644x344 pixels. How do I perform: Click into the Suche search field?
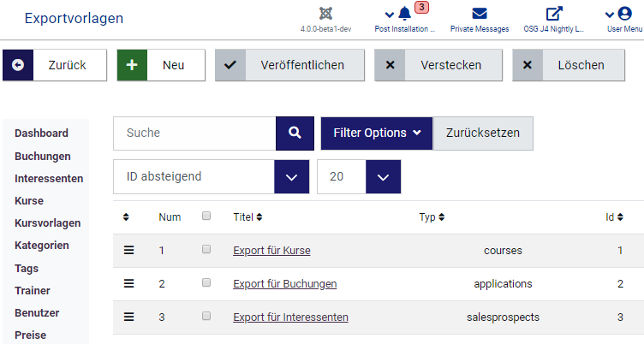194,133
